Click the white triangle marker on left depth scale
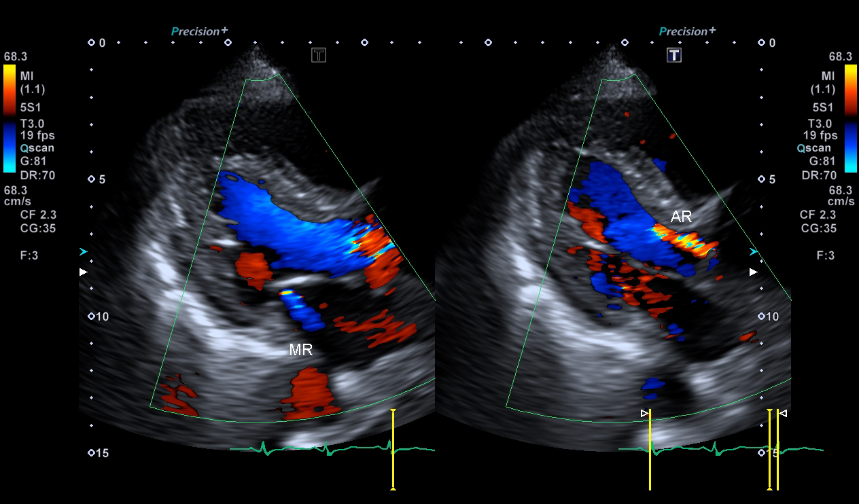 (x=83, y=272)
